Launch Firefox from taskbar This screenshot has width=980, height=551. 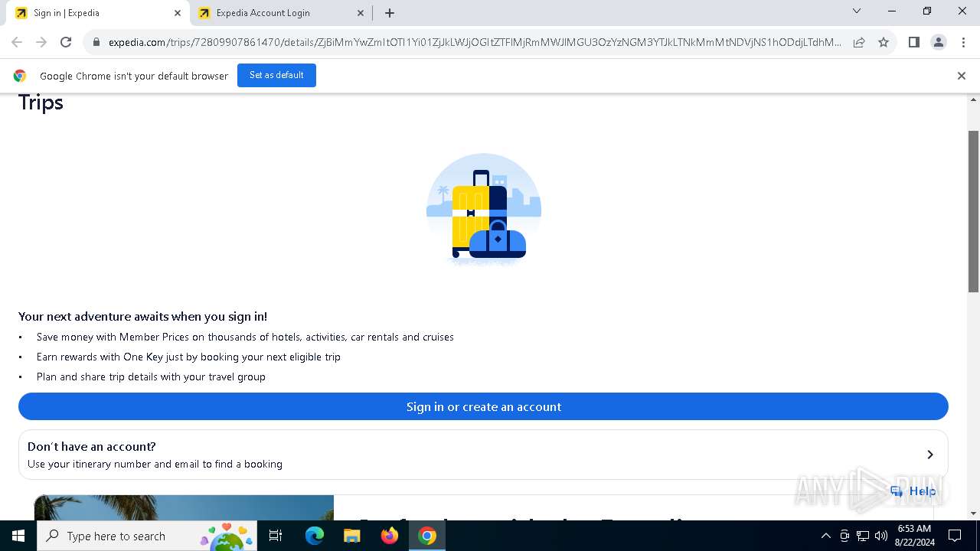coord(389,536)
